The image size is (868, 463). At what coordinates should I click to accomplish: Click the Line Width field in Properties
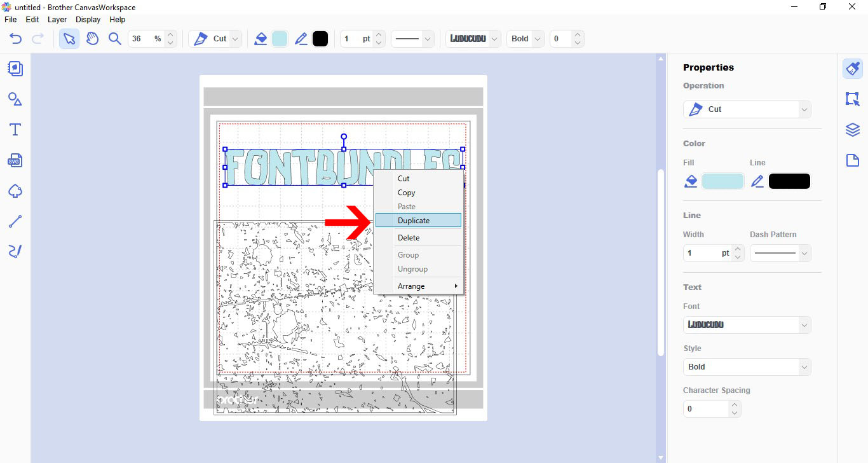(707, 253)
